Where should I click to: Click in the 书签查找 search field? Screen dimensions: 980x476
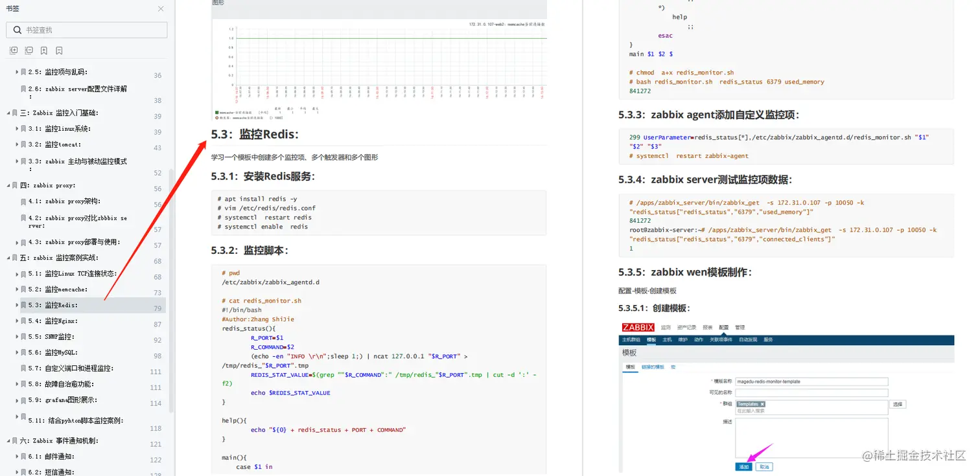[x=87, y=30]
